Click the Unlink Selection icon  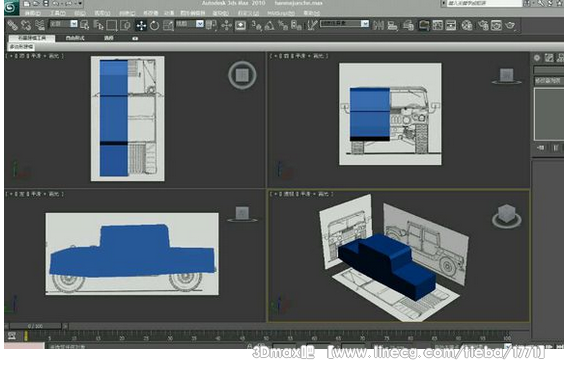coord(26,25)
